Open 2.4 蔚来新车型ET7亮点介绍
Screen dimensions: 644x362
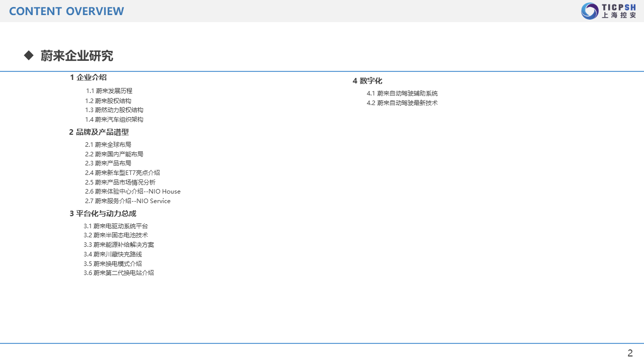click(122, 173)
